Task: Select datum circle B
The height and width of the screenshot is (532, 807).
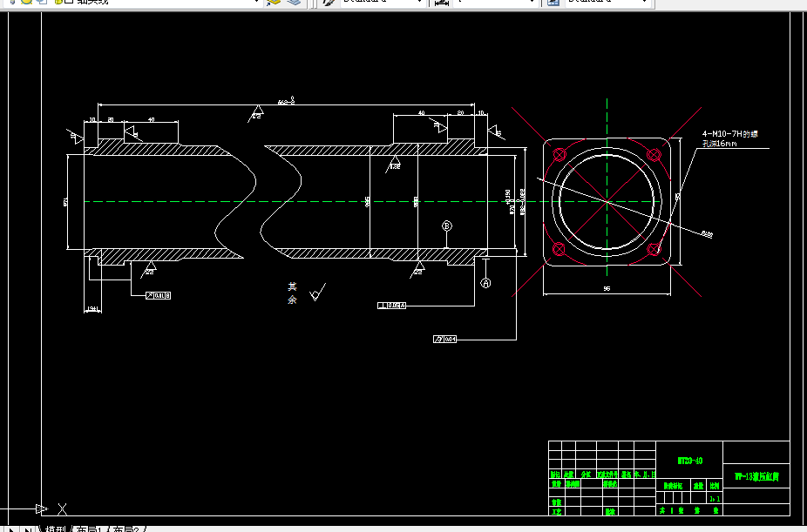Action: pos(447,226)
